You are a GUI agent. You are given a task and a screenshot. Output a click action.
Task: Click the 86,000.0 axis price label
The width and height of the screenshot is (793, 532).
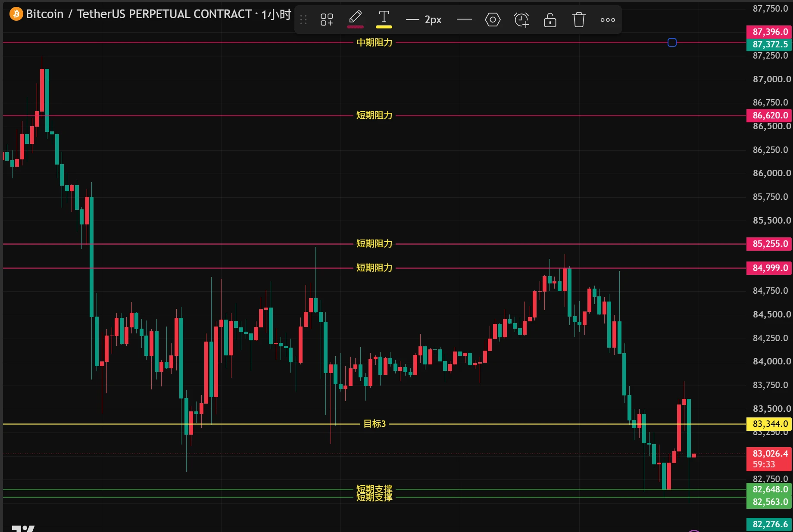(x=771, y=173)
